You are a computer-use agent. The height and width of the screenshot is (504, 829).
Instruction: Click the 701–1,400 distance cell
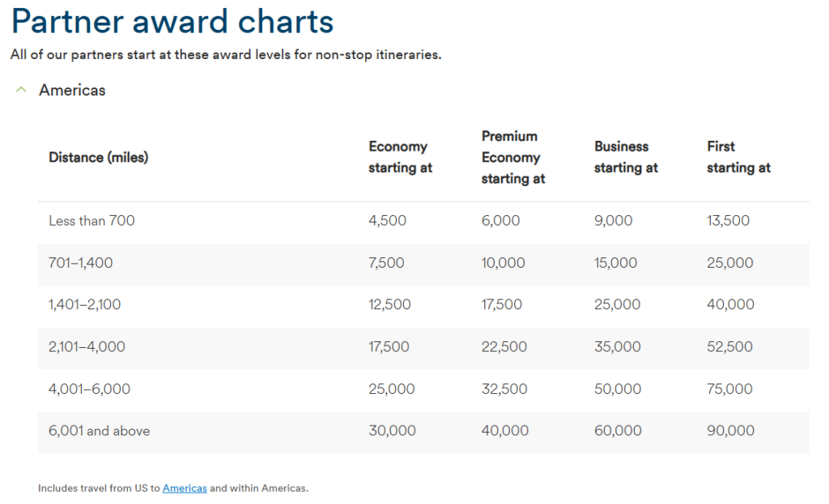point(81,262)
